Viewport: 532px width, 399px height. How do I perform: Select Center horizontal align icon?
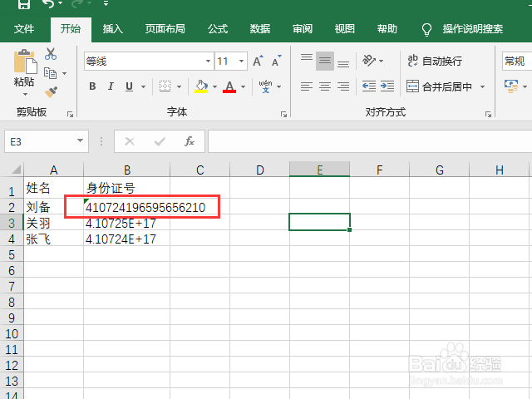[x=325, y=86]
